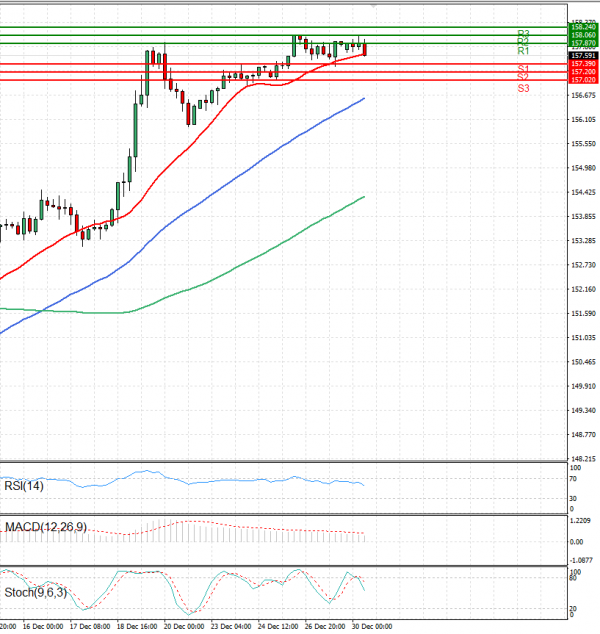600x634 pixels.
Task: Click the 18 Dec 16:00 time label
Action: tap(137, 626)
